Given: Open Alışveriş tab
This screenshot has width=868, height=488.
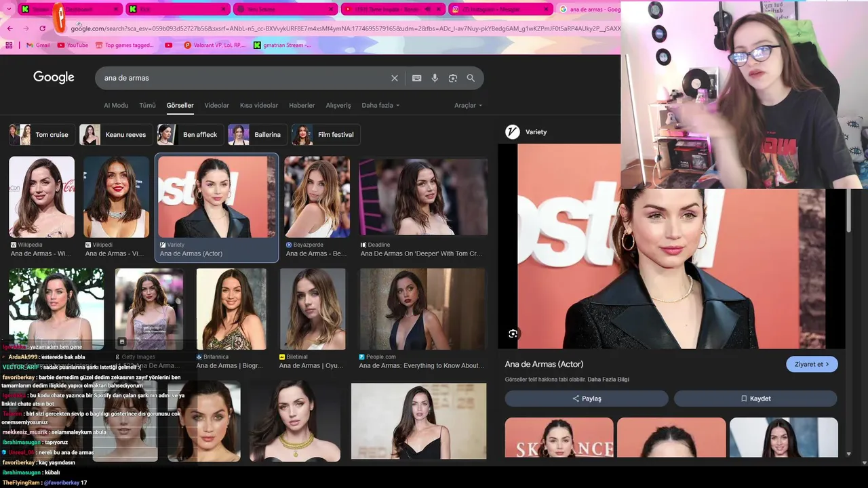Looking at the screenshot, I should tap(338, 106).
